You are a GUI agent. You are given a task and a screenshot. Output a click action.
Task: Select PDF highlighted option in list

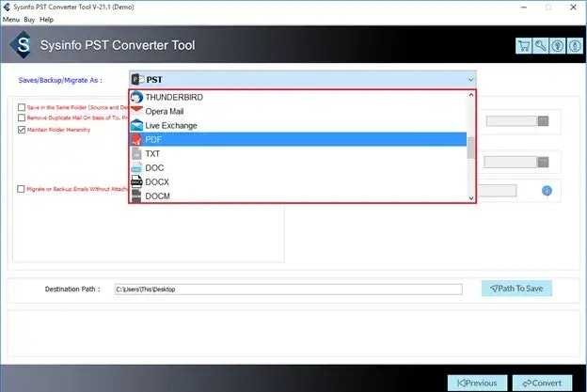pyautogui.click(x=298, y=139)
